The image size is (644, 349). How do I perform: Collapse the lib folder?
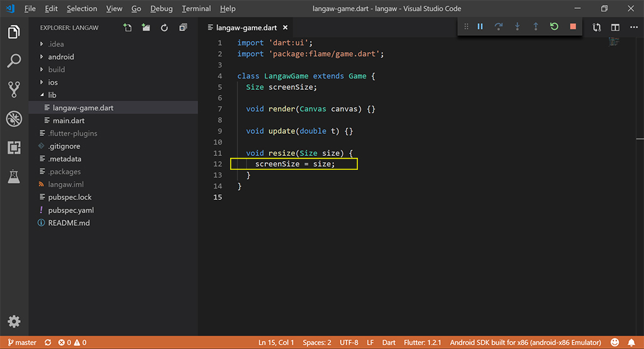click(52, 95)
